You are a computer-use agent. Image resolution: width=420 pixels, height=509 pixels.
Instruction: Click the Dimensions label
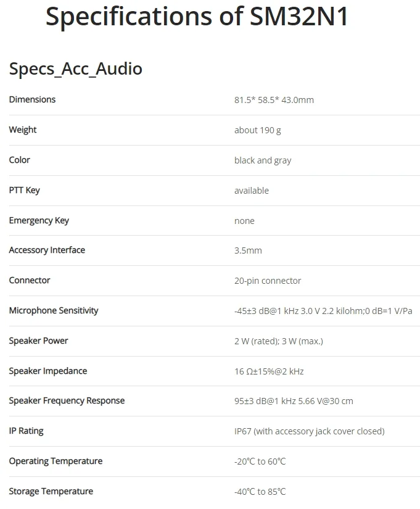point(32,99)
